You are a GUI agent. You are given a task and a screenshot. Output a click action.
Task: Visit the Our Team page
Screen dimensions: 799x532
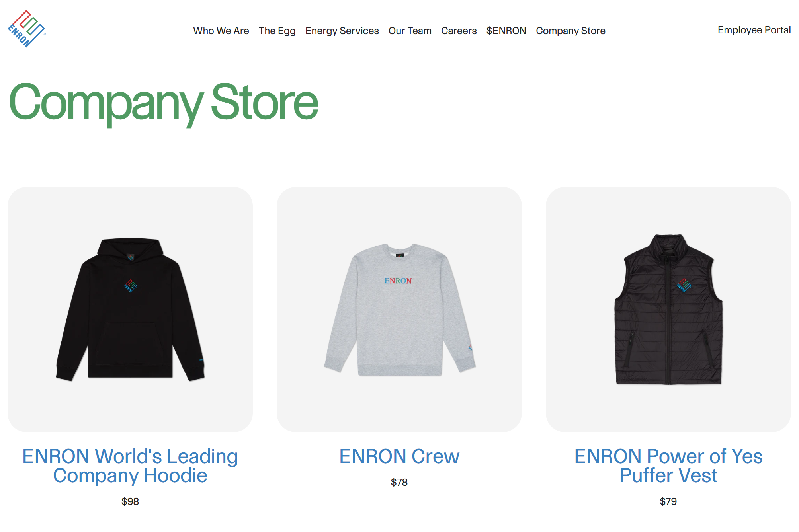410,31
